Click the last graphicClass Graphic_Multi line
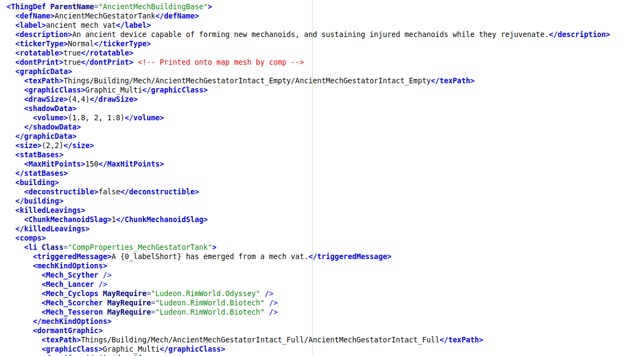The image size is (644, 356). pos(133,349)
